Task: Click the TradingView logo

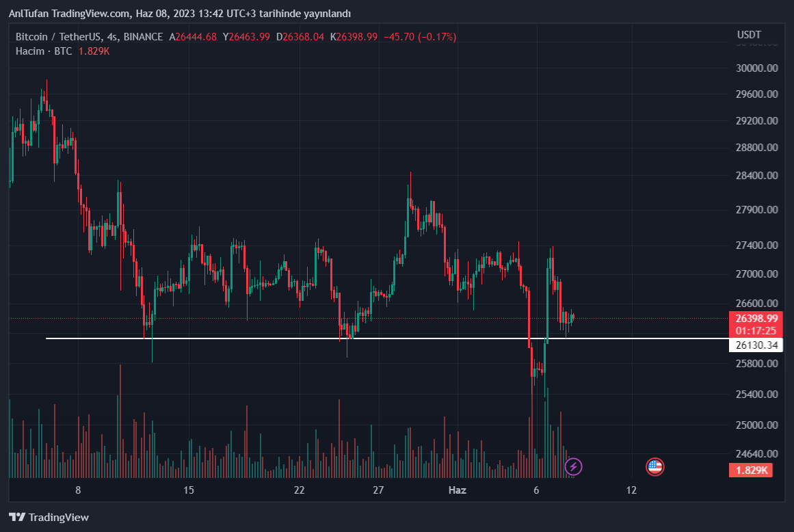Action: tap(49, 518)
